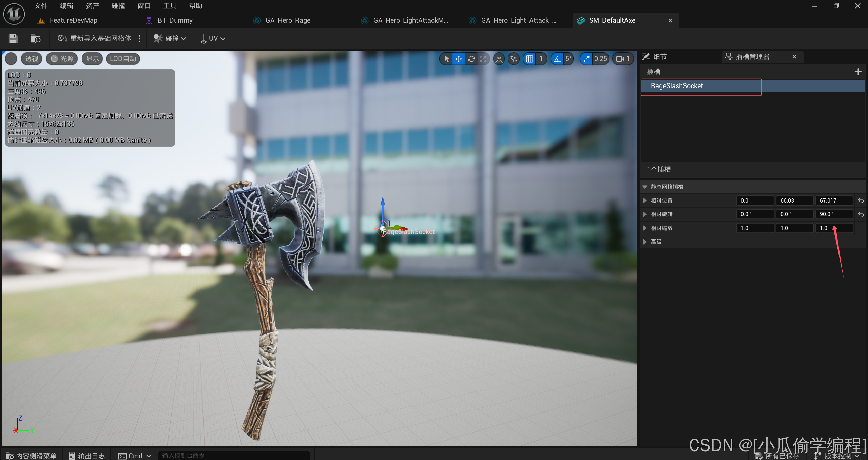Activate the translate move tool

[459, 59]
